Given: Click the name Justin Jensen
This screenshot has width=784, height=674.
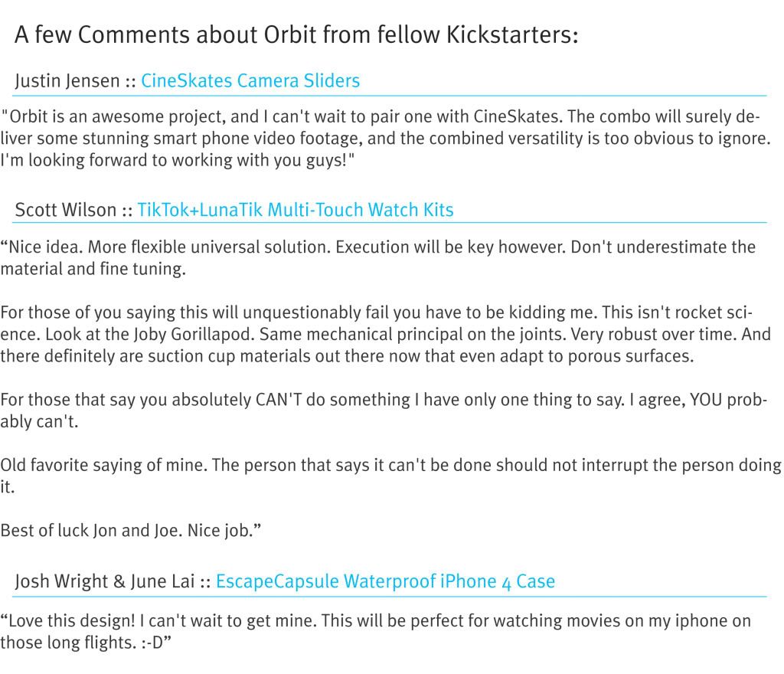Looking at the screenshot, I should (67, 81).
